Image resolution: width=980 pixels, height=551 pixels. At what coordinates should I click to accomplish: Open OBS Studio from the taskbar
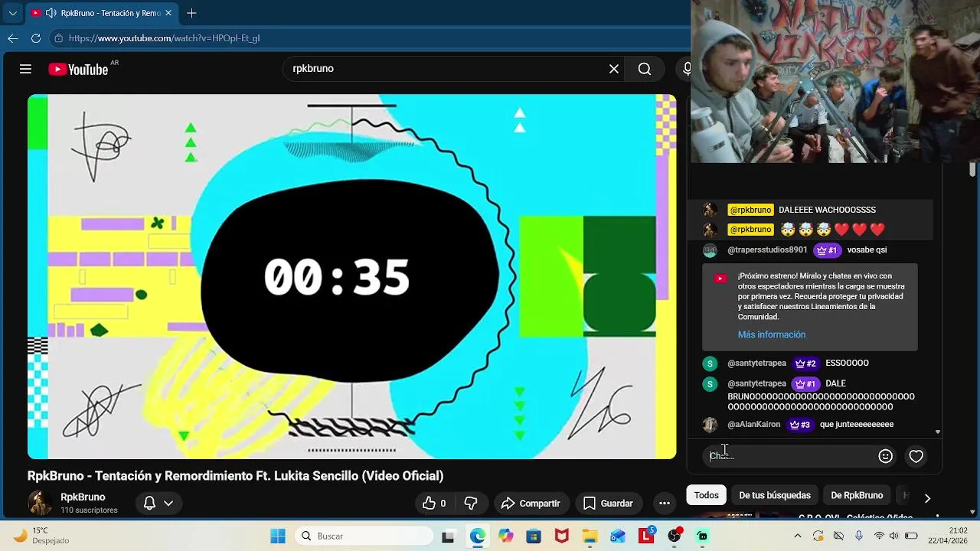tap(674, 536)
